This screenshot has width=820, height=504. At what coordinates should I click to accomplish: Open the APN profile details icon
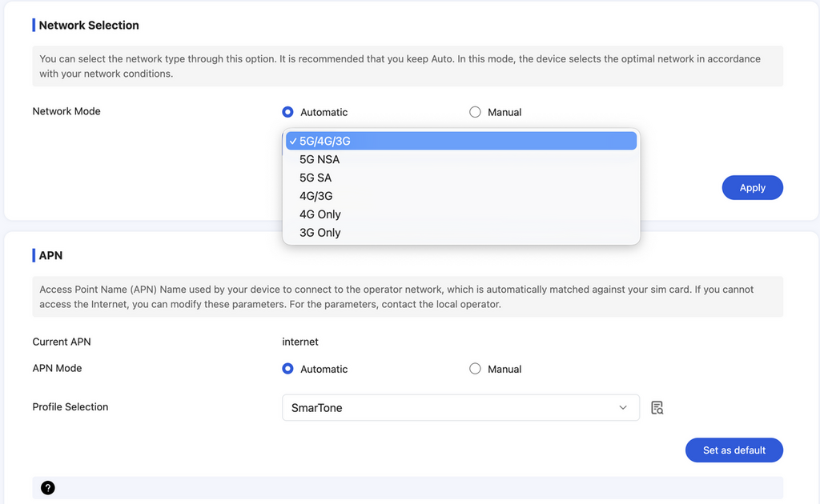point(657,408)
